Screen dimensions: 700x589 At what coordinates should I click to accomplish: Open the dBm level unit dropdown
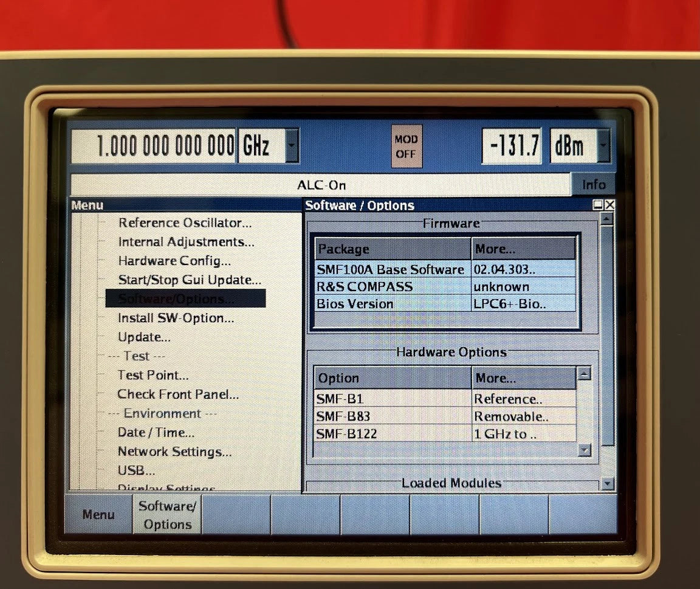603,146
